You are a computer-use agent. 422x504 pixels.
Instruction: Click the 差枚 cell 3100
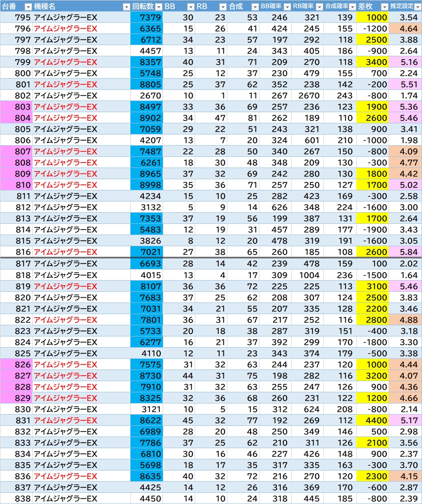tap(372, 286)
